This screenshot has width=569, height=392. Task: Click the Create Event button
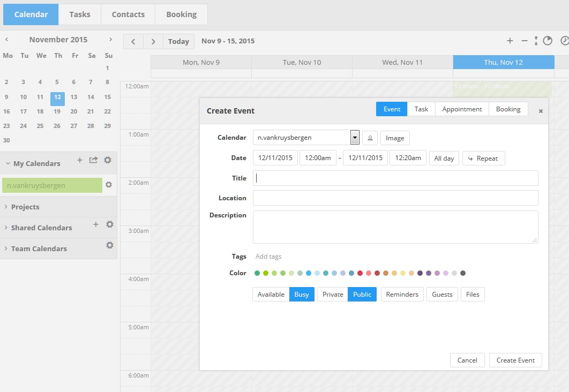click(515, 360)
